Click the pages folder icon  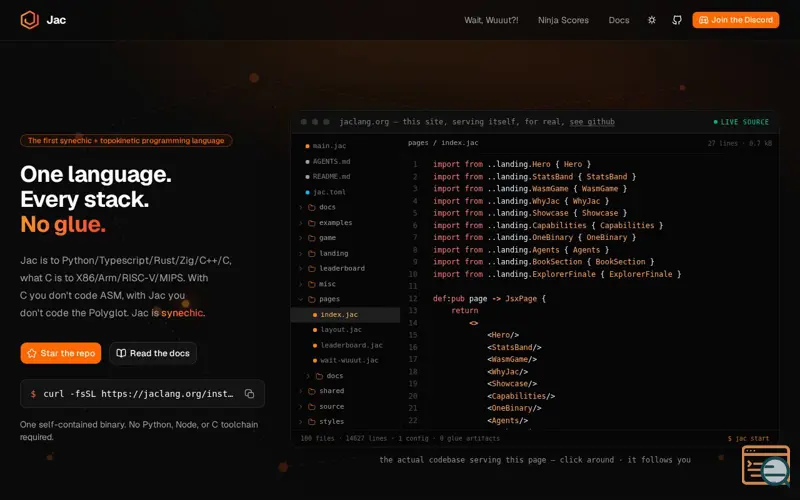point(312,299)
